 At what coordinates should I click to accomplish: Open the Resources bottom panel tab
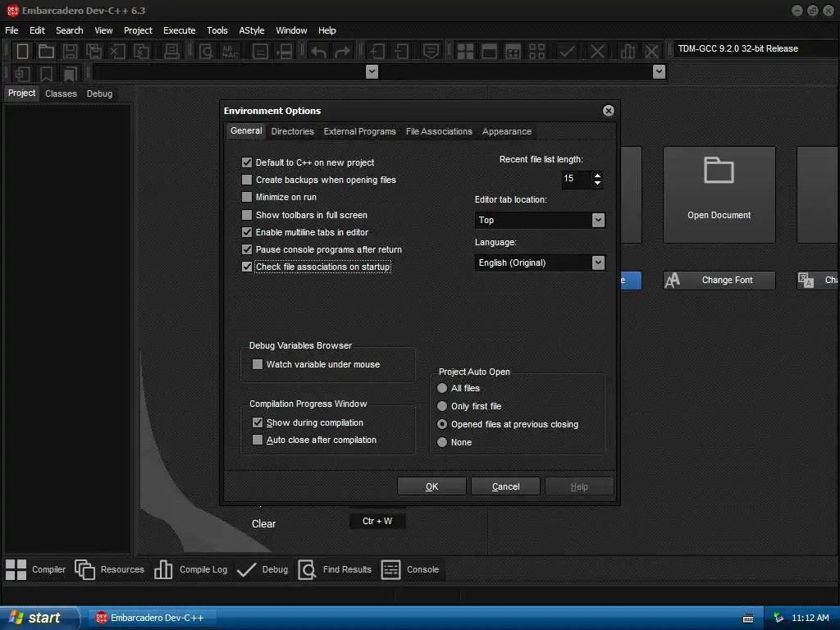click(109, 569)
